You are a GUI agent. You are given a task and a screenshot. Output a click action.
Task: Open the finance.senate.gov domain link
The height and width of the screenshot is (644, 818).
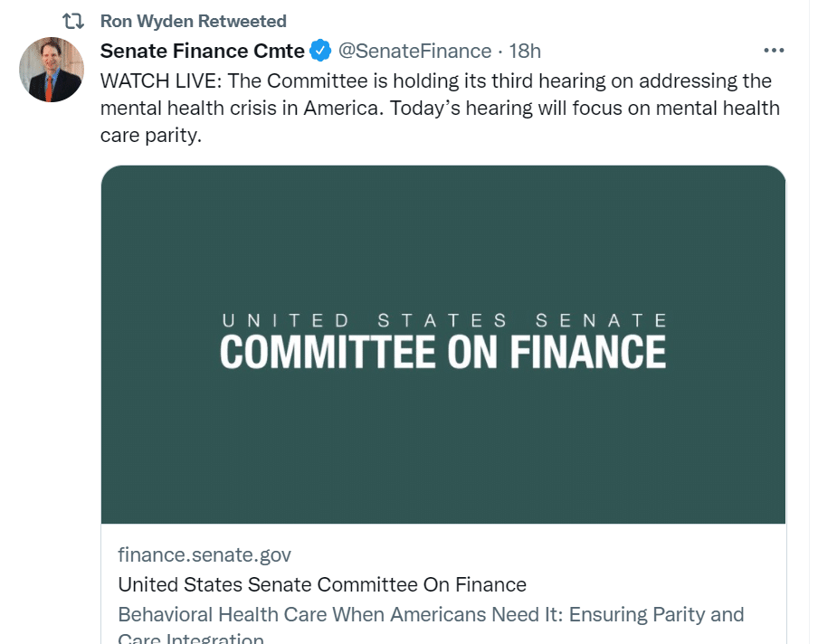click(204, 554)
